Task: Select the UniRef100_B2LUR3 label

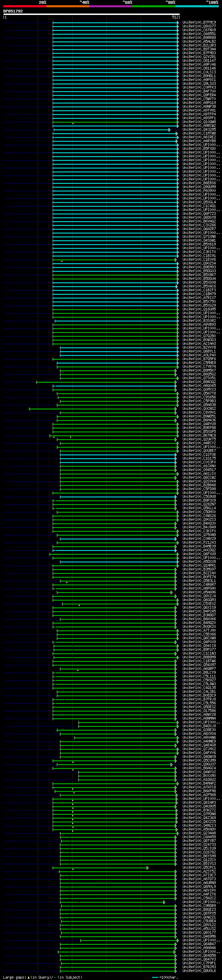Action: pos(199,45)
